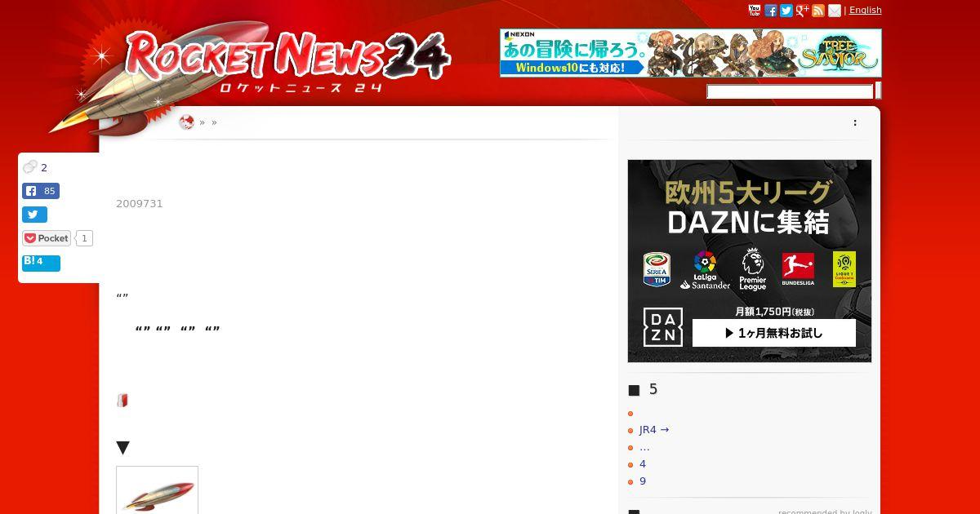The image size is (980, 514).
Task: Click the DAZN logo in the ad
Action: pos(663,327)
